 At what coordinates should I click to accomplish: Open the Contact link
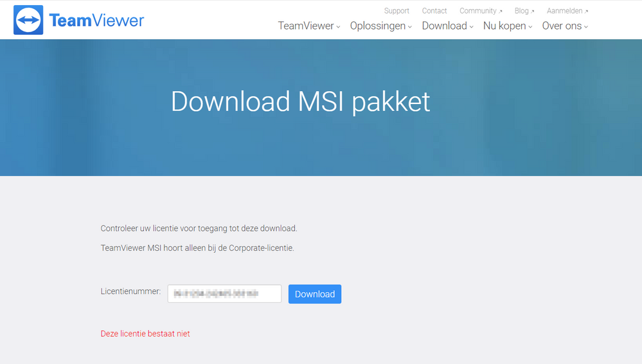[434, 11]
